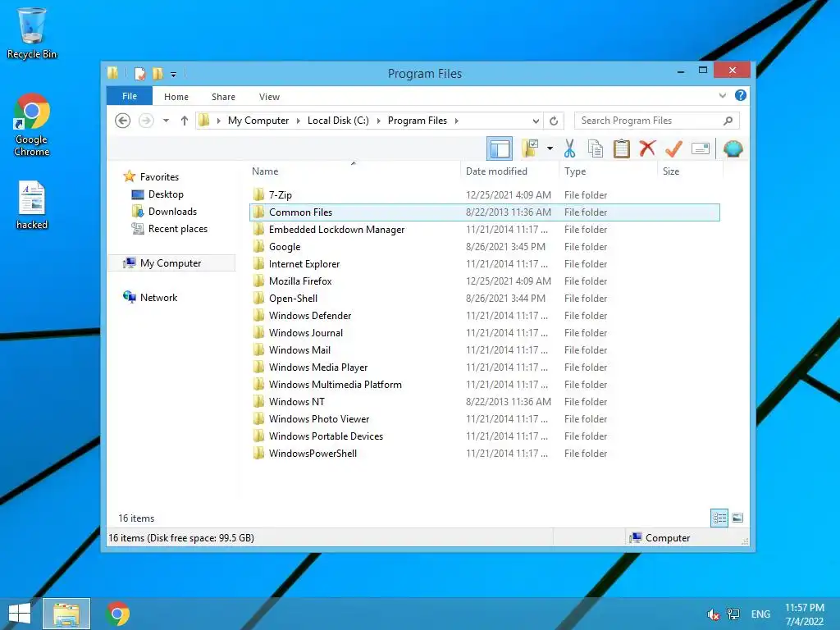The width and height of the screenshot is (840, 630).
Task: Click the email envelope toolbar icon
Action: [701, 149]
